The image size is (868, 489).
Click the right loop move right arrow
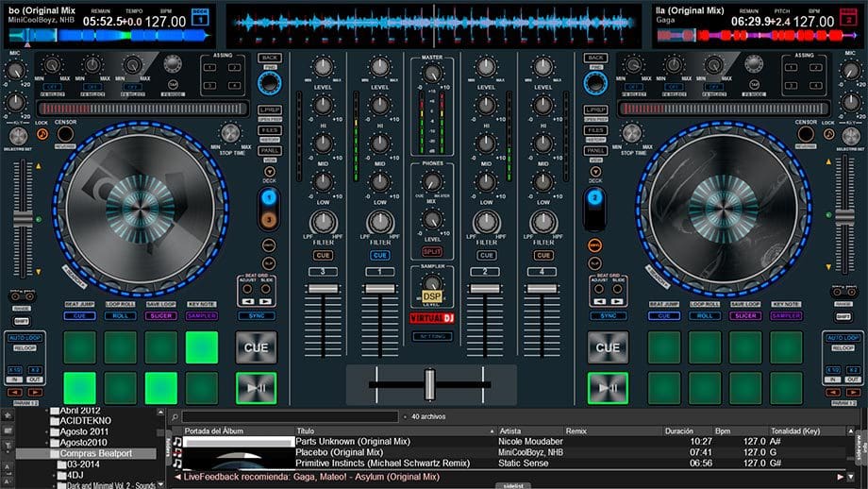[x=854, y=393]
